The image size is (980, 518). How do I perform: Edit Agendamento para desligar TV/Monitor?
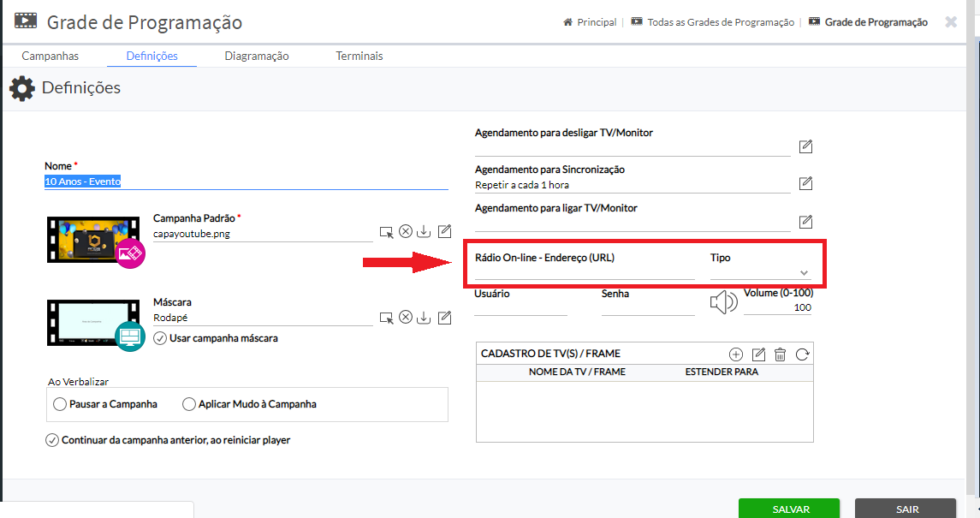[x=805, y=146]
